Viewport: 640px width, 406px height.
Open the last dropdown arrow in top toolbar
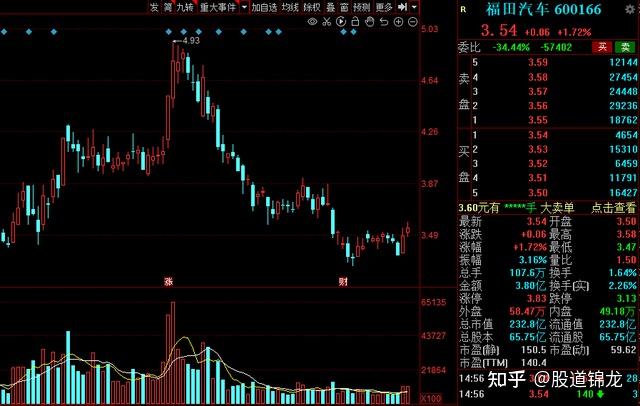coord(414,7)
